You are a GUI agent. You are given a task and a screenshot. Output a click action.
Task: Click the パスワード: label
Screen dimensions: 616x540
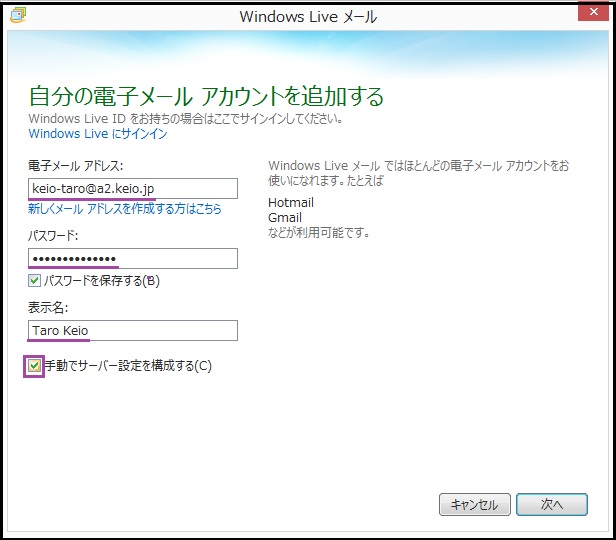coord(53,236)
